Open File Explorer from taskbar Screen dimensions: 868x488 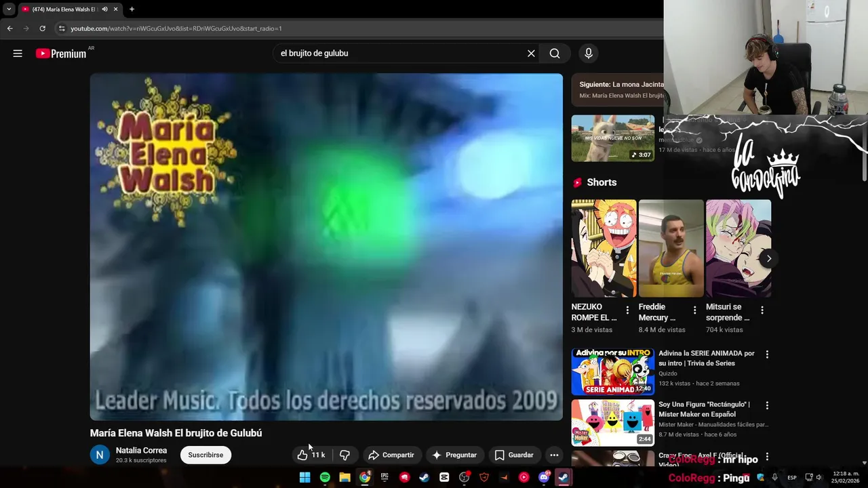(344, 477)
